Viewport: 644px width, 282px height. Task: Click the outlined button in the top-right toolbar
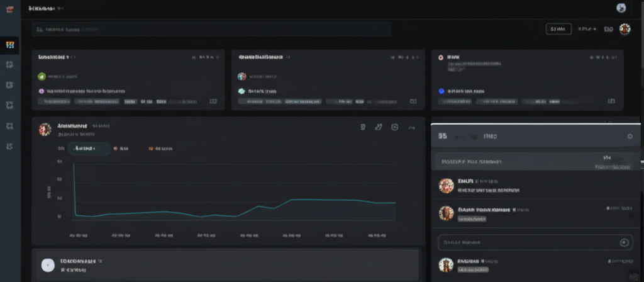tap(558, 29)
